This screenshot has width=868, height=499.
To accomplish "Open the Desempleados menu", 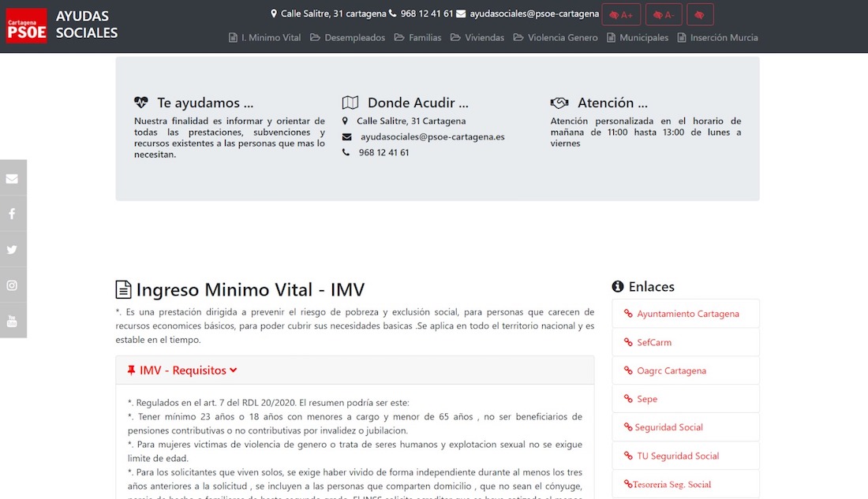I will 347,38.
